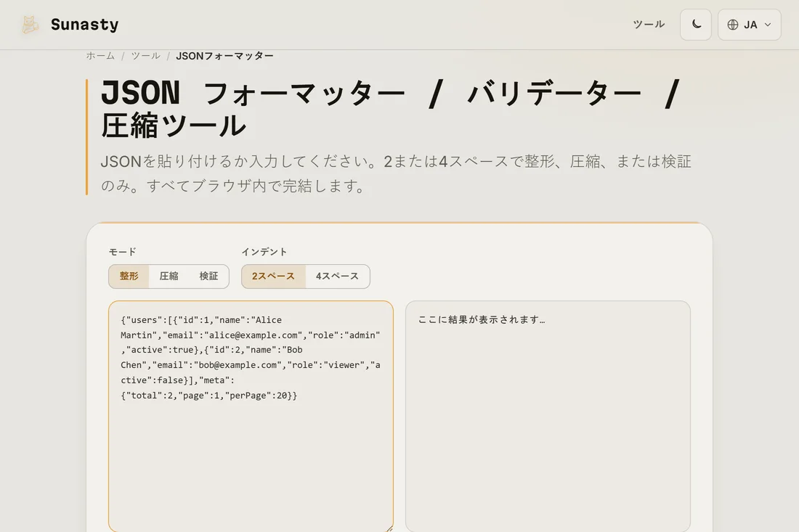Image resolution: width=799 pixels, height=532 pixels.
Task: Click the page heading JSON フォーマッター
Action: pos(391,109)
